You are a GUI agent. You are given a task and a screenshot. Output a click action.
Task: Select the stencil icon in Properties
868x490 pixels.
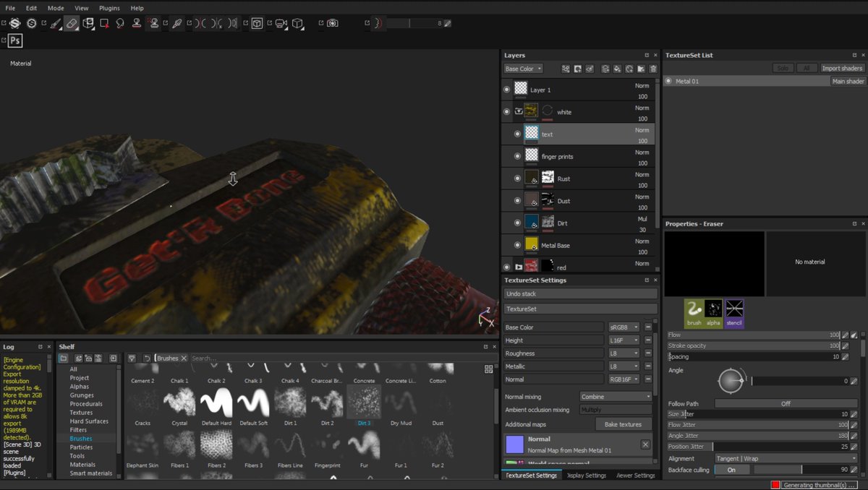734,314
